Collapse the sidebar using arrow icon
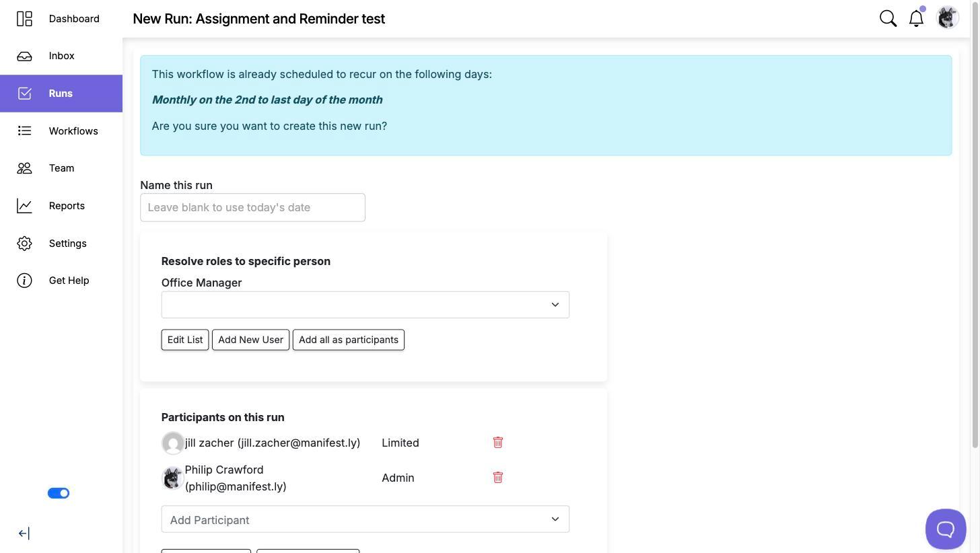The width and height of the screenshot is (980, 553). pos(24,533)
